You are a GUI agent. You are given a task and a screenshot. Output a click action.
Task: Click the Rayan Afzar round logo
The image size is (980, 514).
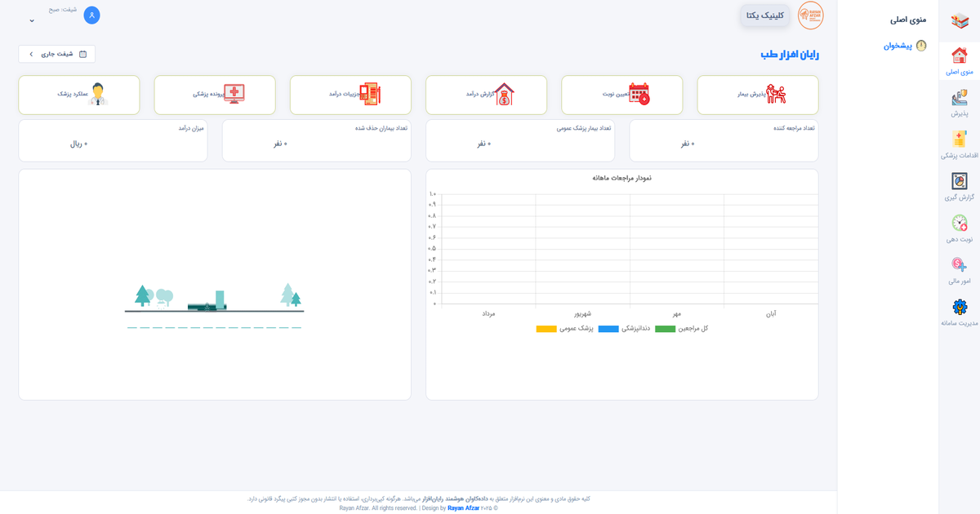click(x=810, y=16)
